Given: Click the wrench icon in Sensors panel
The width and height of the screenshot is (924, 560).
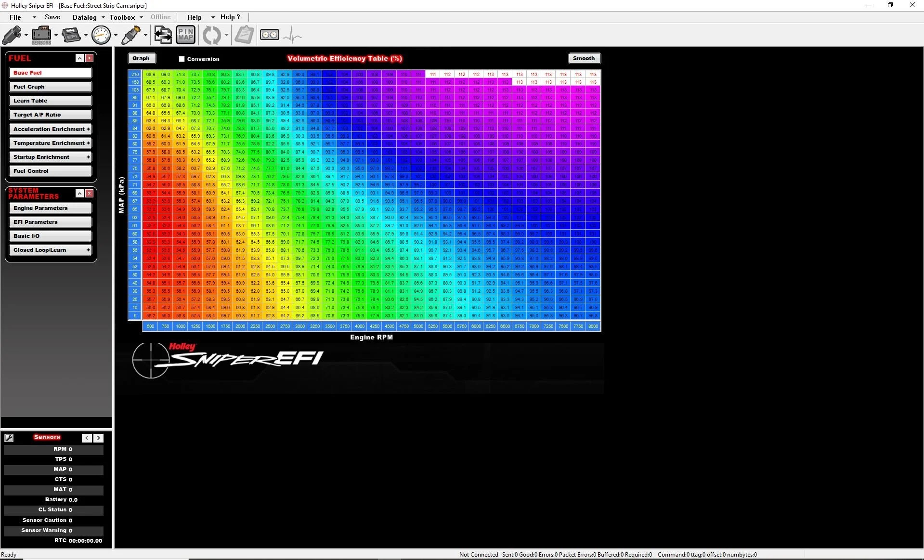Looking at the screenshot, I should click(x=9, y=438).
